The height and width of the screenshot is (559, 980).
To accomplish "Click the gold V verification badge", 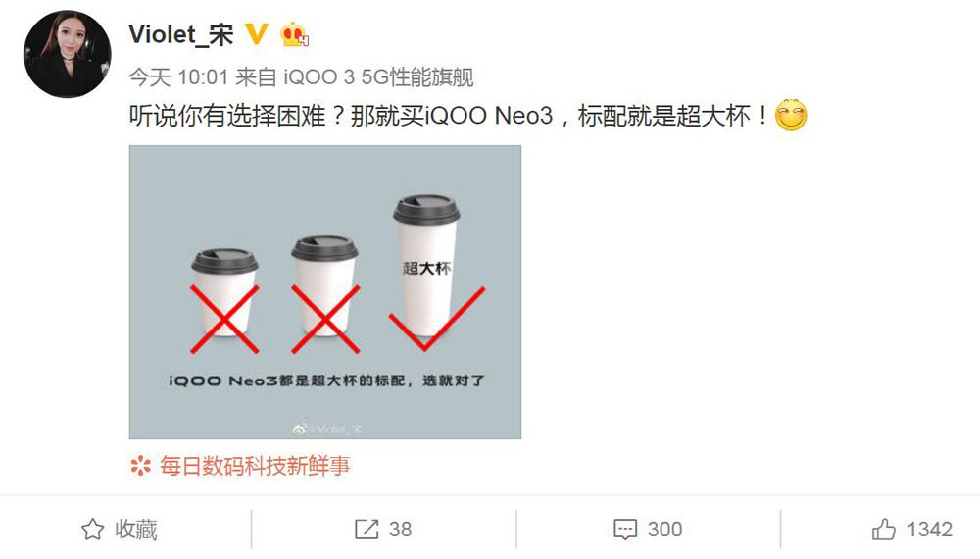I will pyautogui.click(x=256, y=33).
